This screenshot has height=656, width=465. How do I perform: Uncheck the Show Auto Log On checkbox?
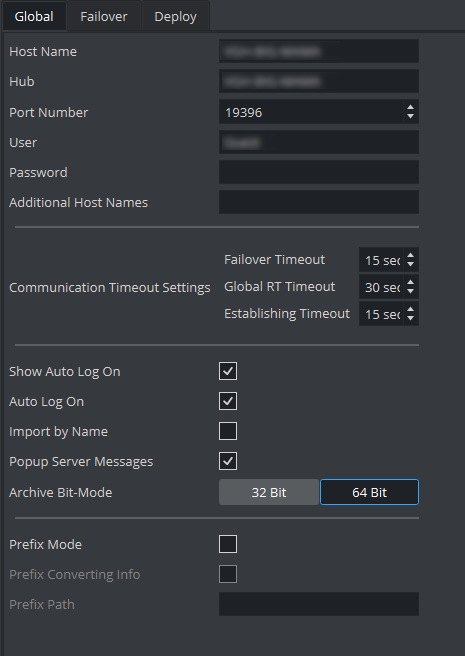coord(228,371)
